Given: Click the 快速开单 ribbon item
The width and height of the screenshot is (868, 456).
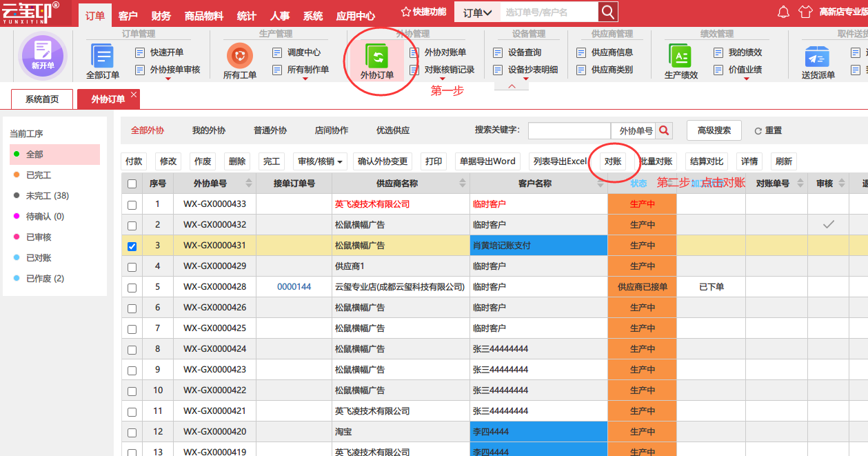Looking at the screenshot, I should (160, 52).
